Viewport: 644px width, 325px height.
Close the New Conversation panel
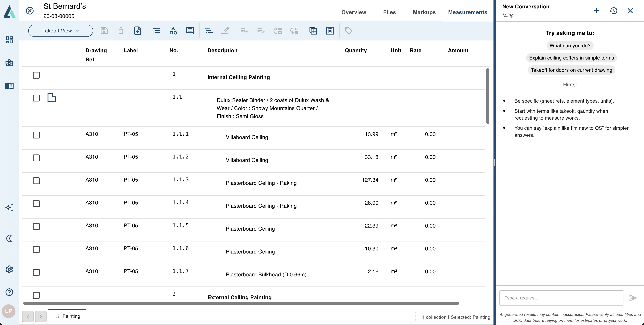click(x=630, y=11)
